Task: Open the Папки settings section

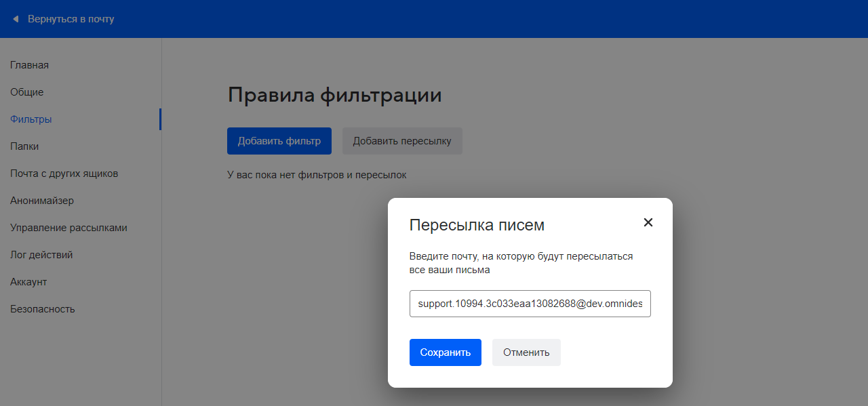Action: tap(24, 146)
